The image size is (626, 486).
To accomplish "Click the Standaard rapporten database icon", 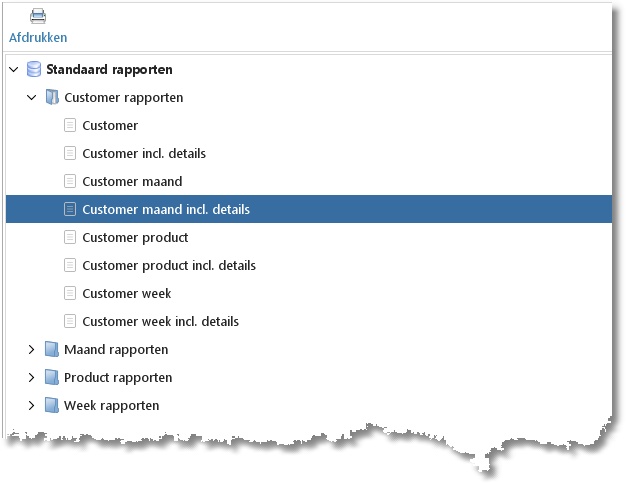I will click(x=34, y=70).
